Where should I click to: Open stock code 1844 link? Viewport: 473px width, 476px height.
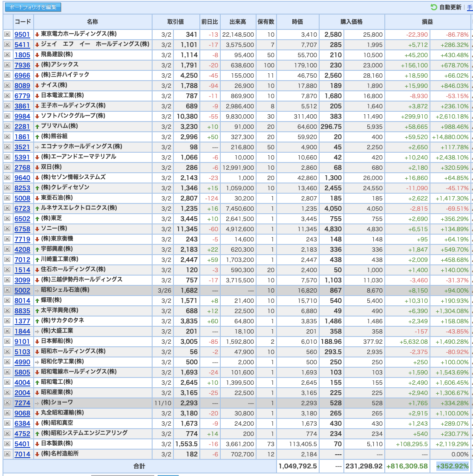[23, 331]
